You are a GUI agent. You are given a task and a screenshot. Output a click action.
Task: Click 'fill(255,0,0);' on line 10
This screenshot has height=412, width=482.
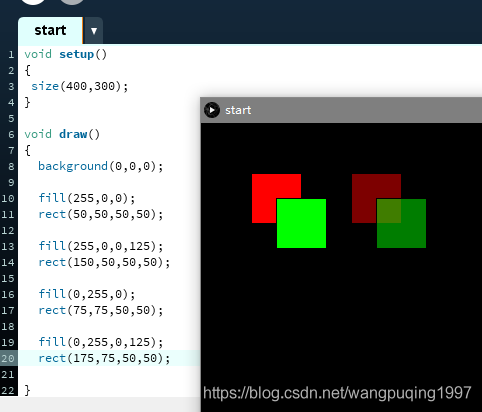[x=87, y=198]
